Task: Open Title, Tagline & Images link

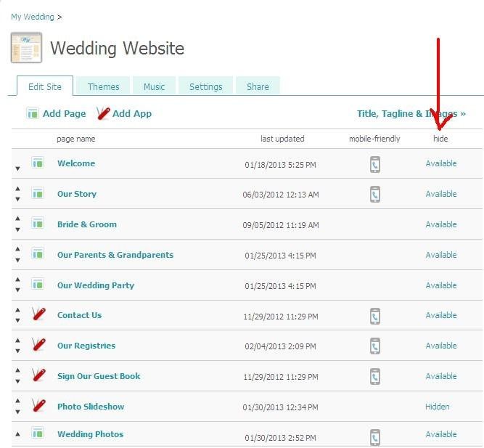Action: (x=411, y=113)
